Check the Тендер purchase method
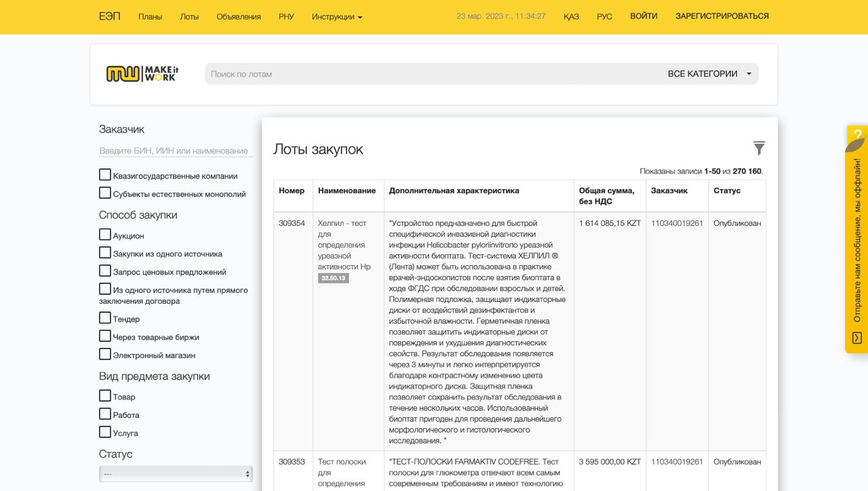 point(105,318)
